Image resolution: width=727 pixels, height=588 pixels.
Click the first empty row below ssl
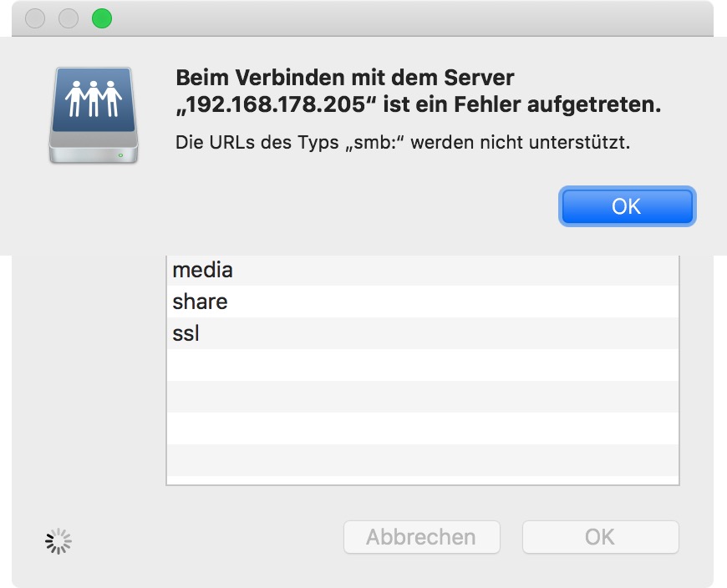pyautogui.click(x=422, y=365)
